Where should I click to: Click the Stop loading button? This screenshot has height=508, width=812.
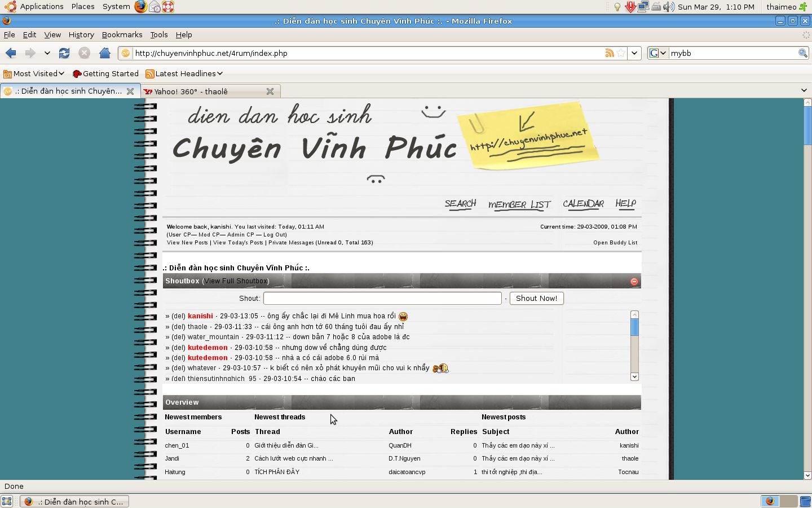click(x=85, y=53)
